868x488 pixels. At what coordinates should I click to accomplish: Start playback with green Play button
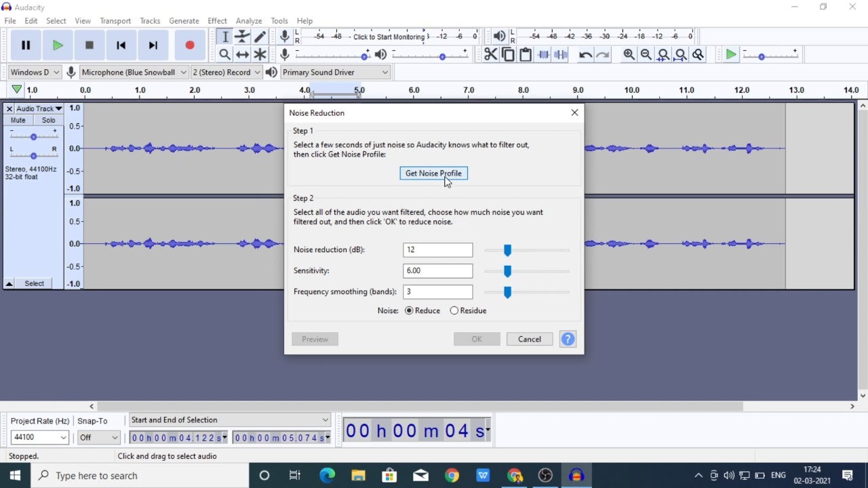pos(58,45)
